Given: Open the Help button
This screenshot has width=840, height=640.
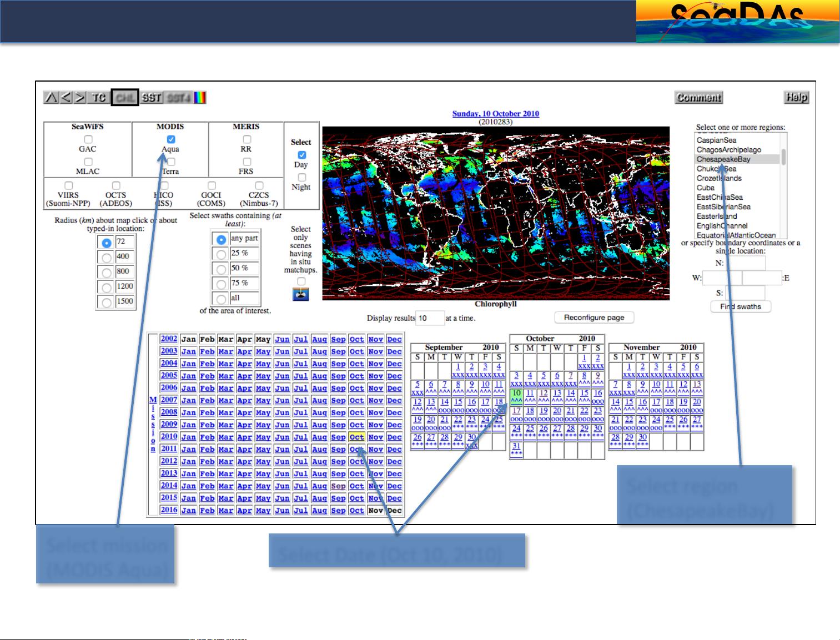Looking at the screenshot, I should 796,97.
